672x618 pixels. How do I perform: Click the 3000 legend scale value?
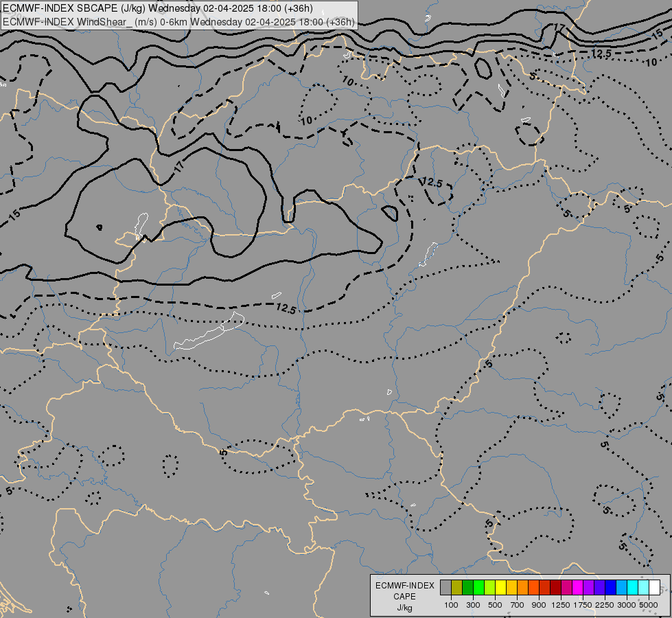[x=627, y=605]
